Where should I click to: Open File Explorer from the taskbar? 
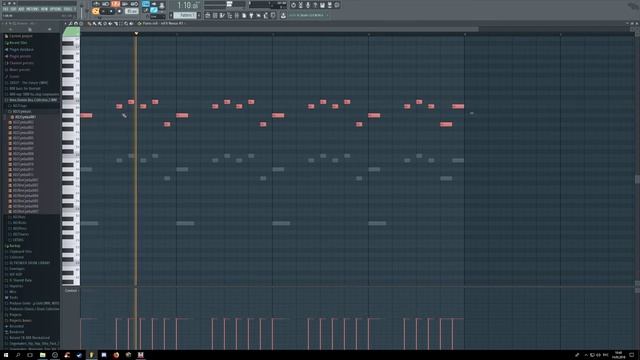coord(42,355)
